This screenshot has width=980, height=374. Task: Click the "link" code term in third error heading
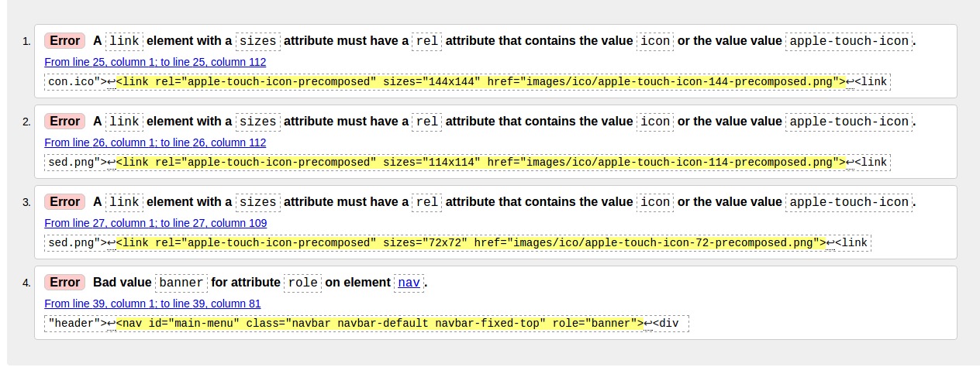tap(124, 202)
